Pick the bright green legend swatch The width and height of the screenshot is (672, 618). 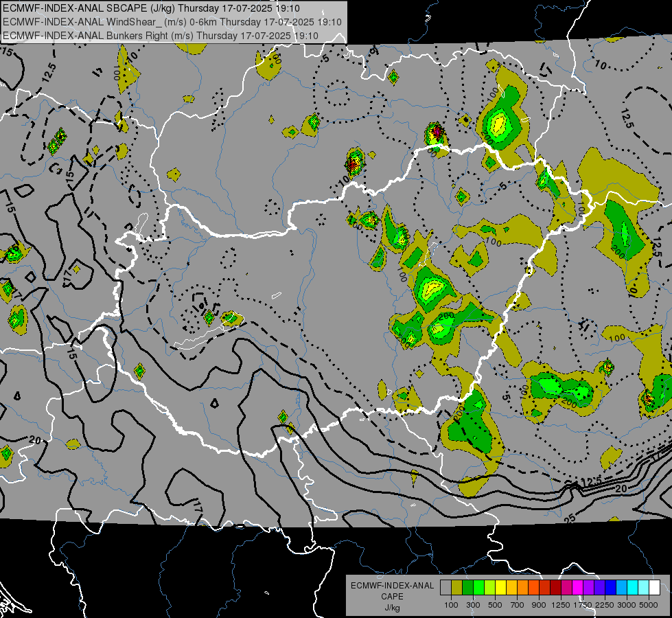point(478,588)
